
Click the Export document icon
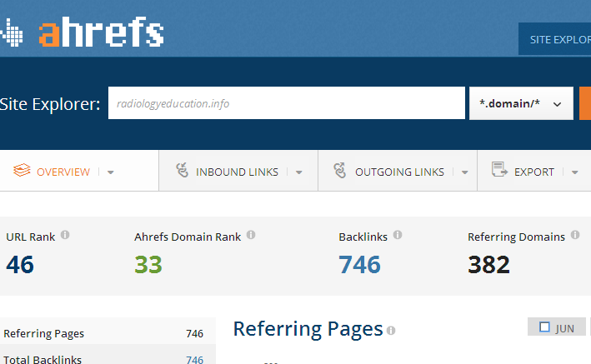coord(499,170)
